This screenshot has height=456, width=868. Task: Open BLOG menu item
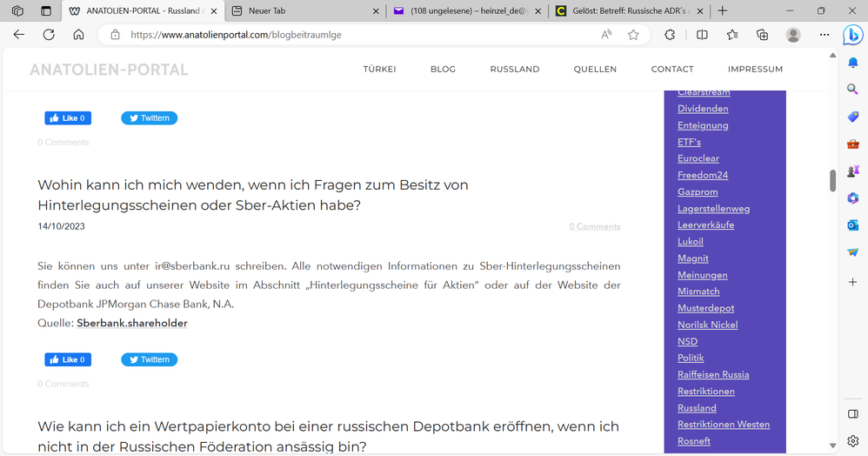443,70
